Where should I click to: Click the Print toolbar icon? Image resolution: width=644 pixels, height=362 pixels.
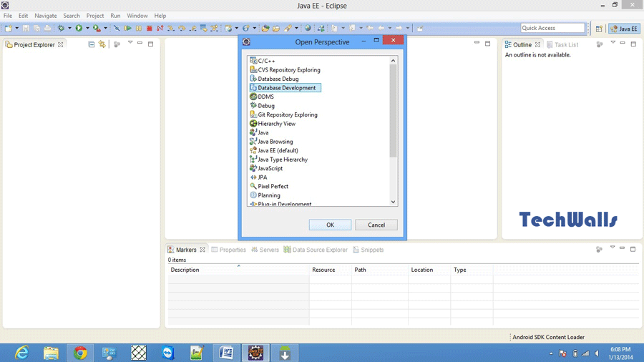point(48,29)
